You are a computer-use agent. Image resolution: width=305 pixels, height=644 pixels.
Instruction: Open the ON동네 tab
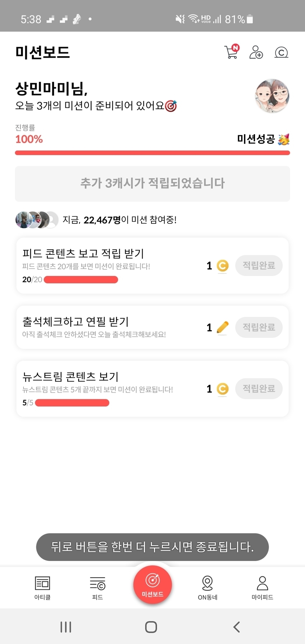point(208,587)
